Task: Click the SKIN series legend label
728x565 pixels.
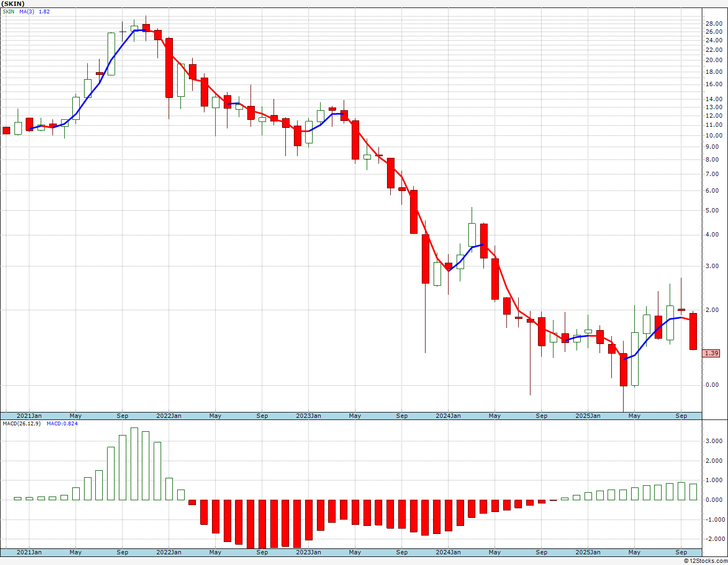Action: [9, 11]
